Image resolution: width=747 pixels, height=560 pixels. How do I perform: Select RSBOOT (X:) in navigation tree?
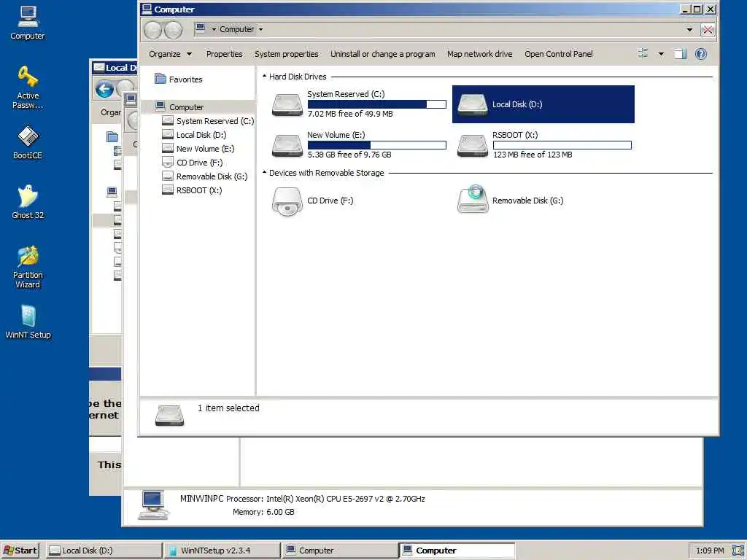click(x=192, y=190)
